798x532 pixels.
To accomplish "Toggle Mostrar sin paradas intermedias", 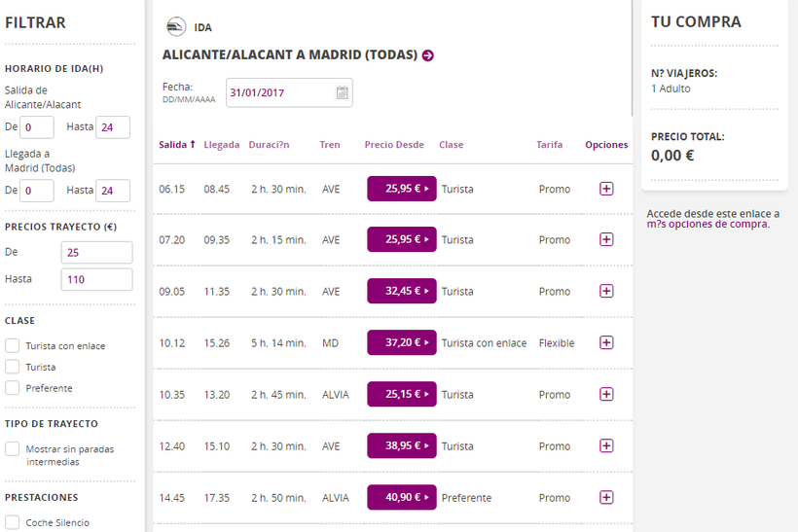I will [x=13, y=449].
